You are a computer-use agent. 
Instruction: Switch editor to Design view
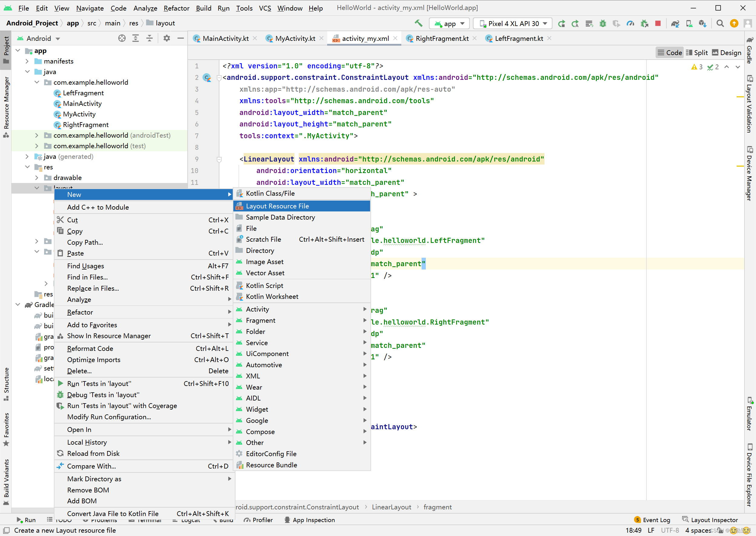[727, 53]
